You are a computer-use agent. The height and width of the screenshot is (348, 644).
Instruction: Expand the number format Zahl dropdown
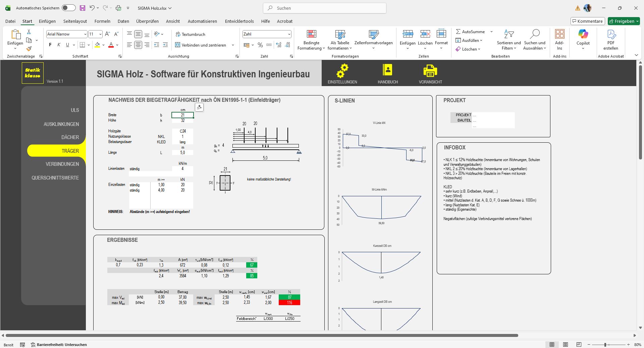[x=289, y=34]
